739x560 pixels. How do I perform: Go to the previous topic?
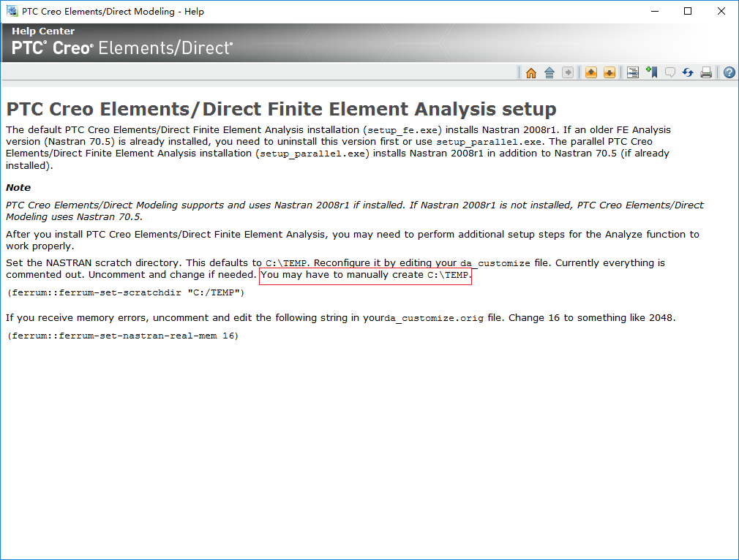coord(590,72)
